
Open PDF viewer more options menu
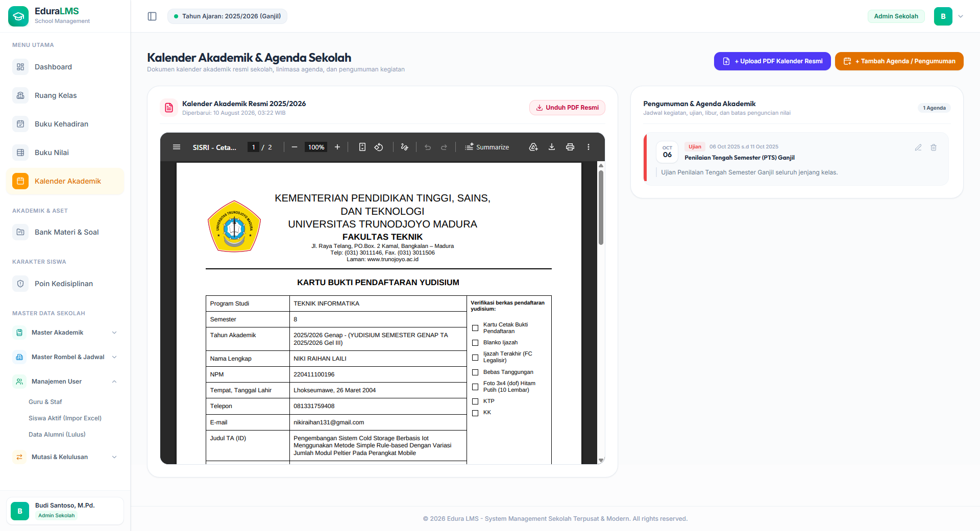pos(589,147)
